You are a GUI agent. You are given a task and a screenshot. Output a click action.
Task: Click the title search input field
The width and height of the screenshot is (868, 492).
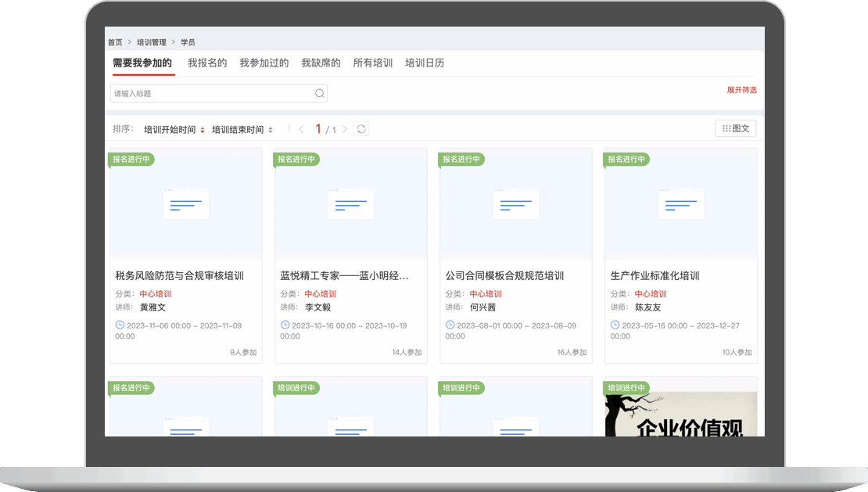[x=211, y=94]
